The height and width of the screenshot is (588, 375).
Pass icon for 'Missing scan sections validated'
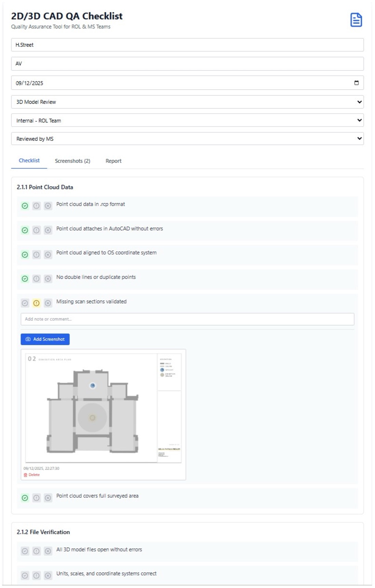coord(25,303)
